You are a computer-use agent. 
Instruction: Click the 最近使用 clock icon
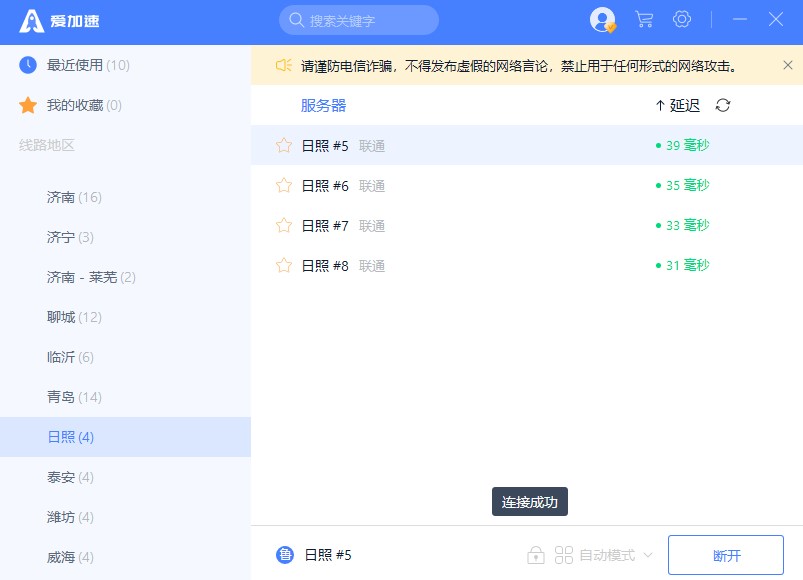(x=28, y=65)
